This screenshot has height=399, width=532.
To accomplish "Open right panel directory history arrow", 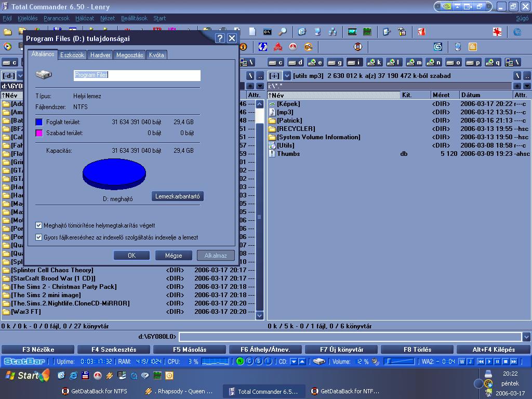I will [527, 86].
